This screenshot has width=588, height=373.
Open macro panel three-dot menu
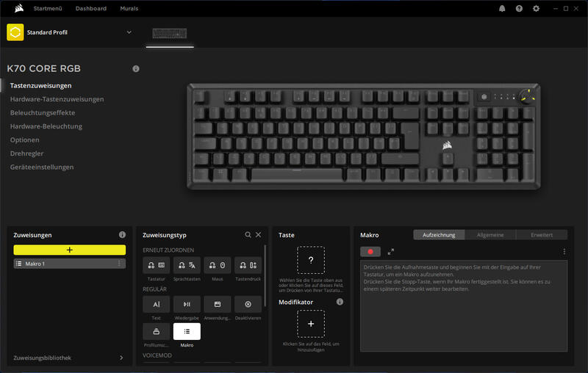[x=564, y=252]
